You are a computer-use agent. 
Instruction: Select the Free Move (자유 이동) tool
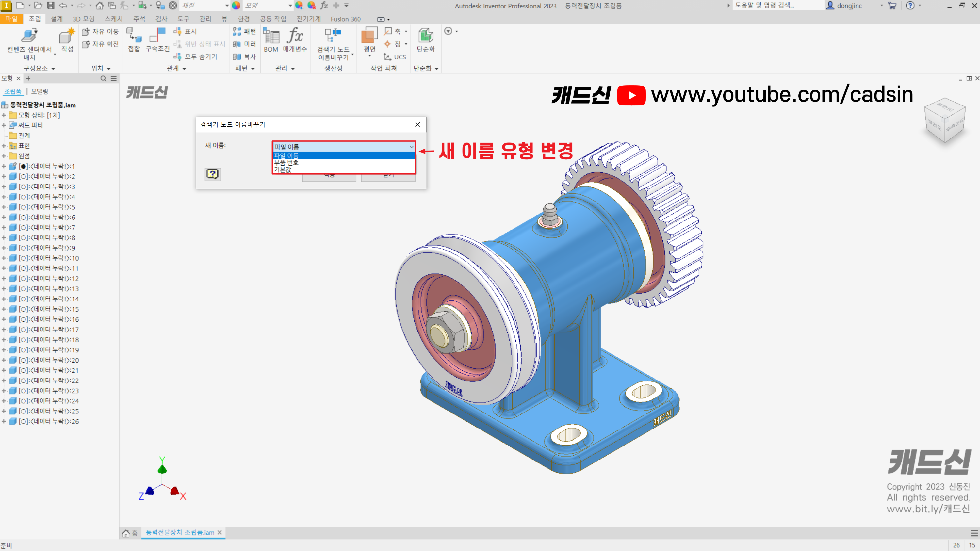click(100, 31)
